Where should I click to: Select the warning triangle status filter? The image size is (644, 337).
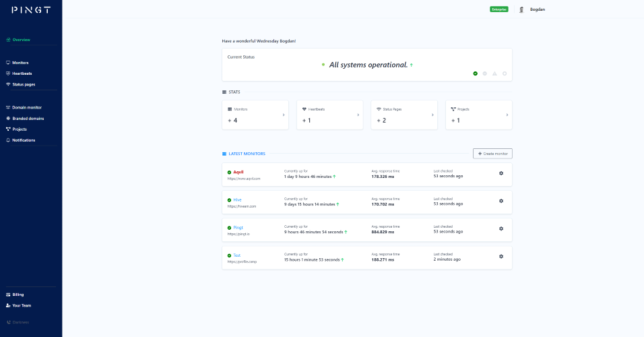pos(494,73)
